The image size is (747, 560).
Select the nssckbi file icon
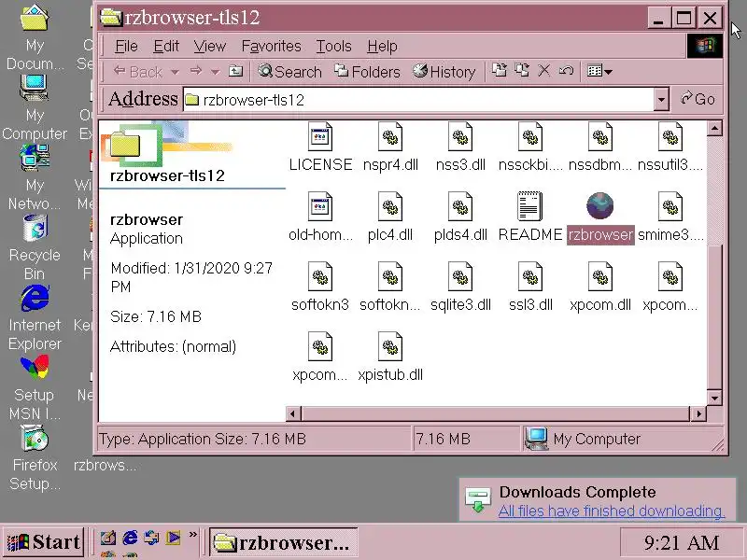(530, 137)
